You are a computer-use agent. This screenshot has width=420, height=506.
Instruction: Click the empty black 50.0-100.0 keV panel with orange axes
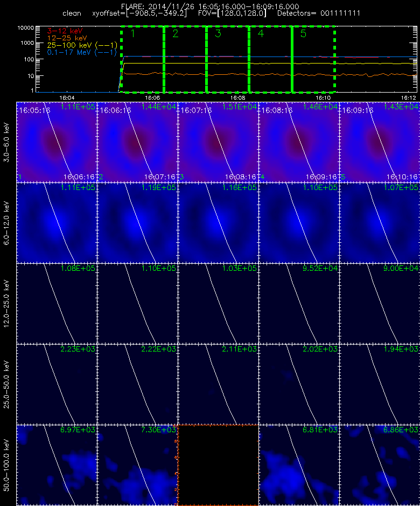point(218,465)
